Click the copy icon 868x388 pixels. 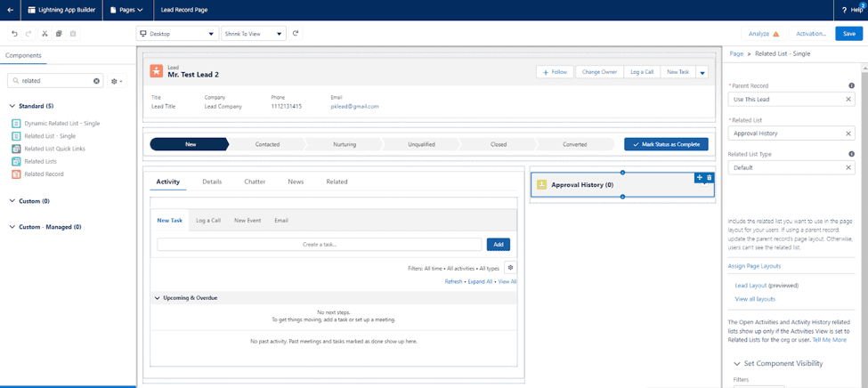(x=59, y=34)
